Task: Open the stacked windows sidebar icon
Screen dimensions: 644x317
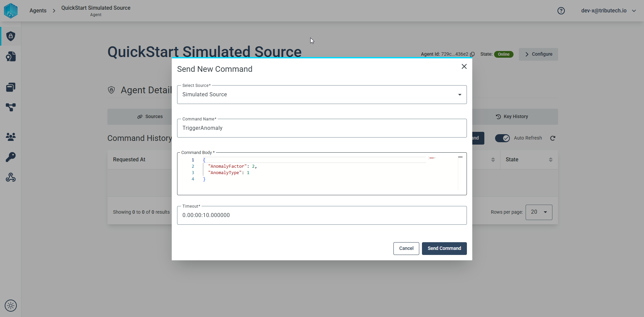Action: pos(11,87)
